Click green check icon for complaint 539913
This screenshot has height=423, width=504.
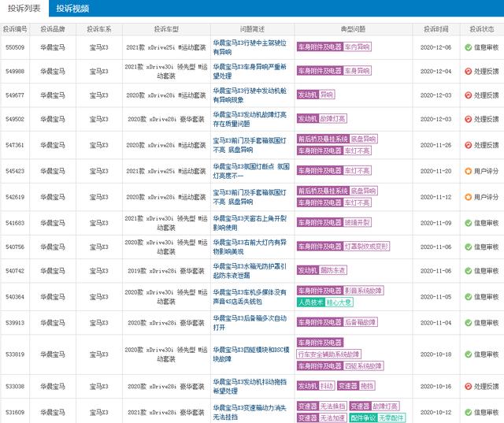(468, 323)
